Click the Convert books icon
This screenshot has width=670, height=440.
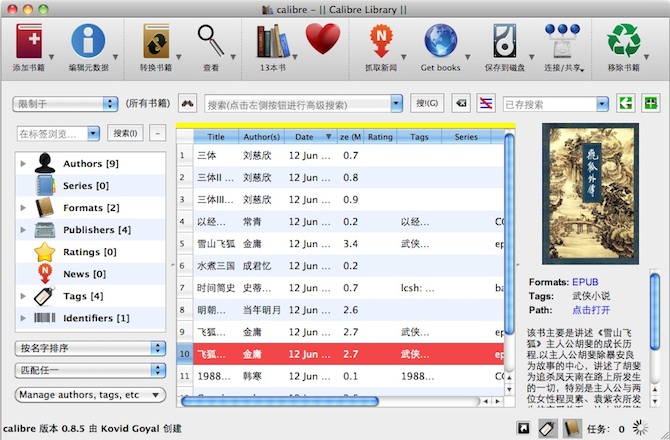(156, 41)
